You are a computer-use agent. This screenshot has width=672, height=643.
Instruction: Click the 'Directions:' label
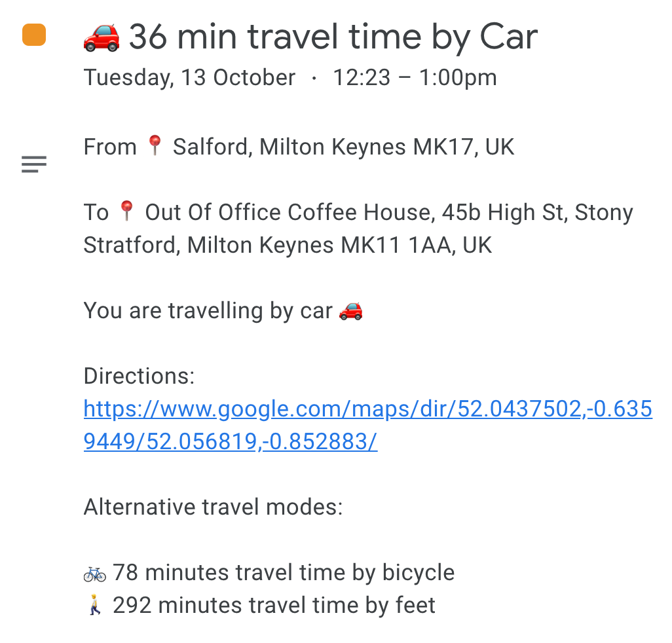click(x=139, y=376)
